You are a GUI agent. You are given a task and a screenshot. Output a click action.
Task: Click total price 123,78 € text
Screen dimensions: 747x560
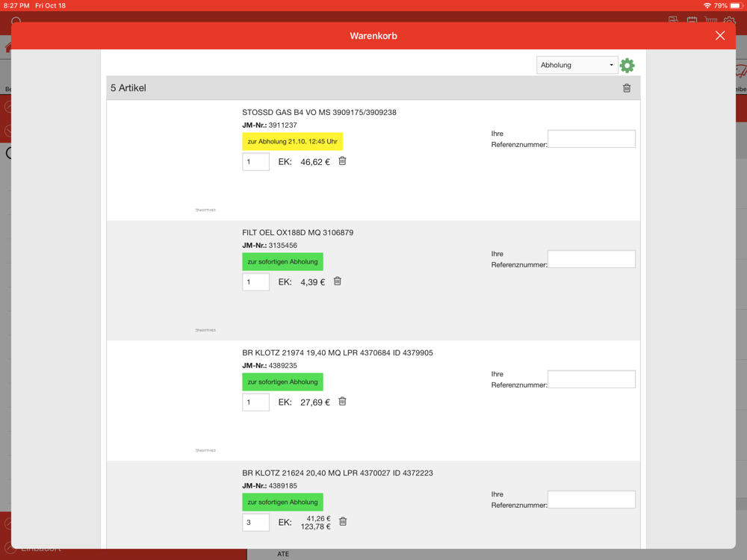[315, 526]
